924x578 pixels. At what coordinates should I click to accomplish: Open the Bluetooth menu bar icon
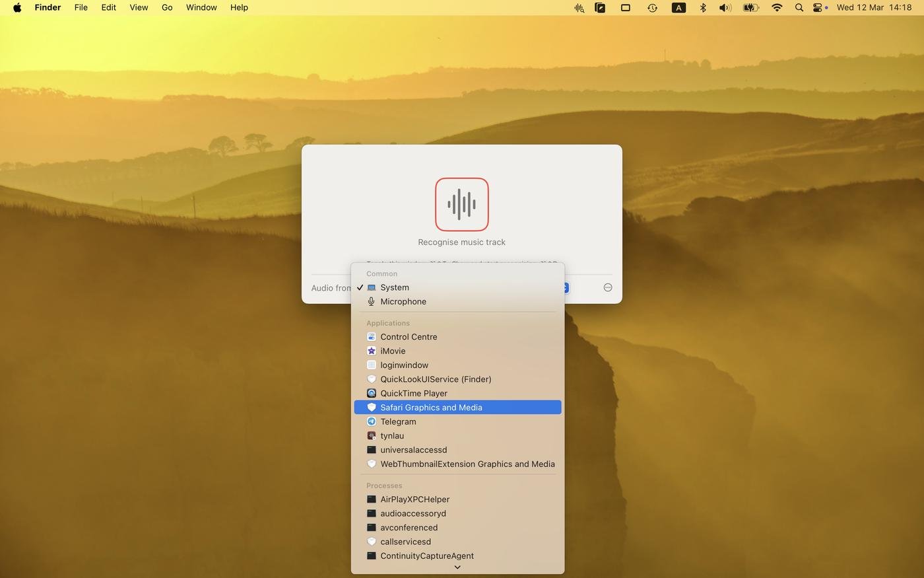click(703, 8)
